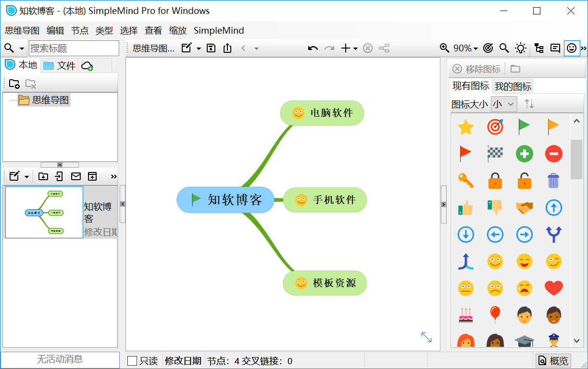588x369 pixels.
Task: Pick the green plus circle icon
Action: tap(525, 154)
